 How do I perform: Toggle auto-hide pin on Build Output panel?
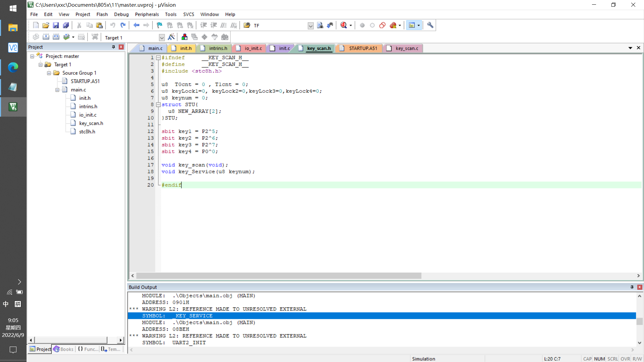632,287
